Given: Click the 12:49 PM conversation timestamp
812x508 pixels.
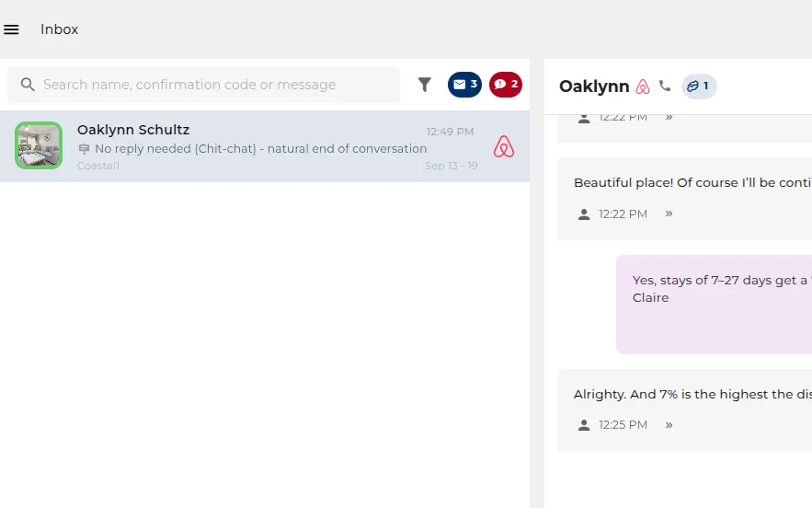Looking at the screenshot, I should point(450,132).
